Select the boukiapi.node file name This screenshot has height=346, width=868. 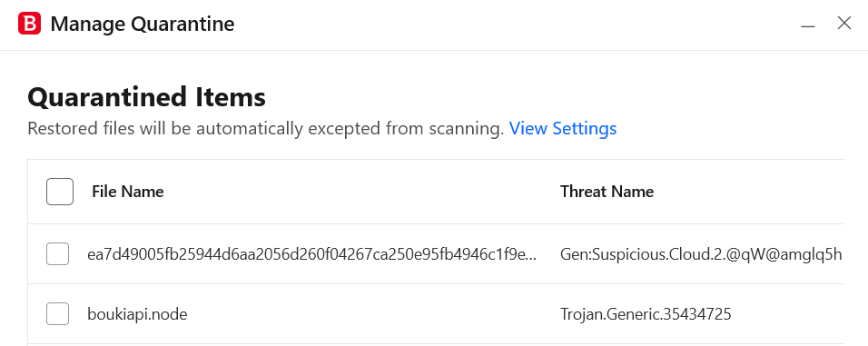coord(137,314)
